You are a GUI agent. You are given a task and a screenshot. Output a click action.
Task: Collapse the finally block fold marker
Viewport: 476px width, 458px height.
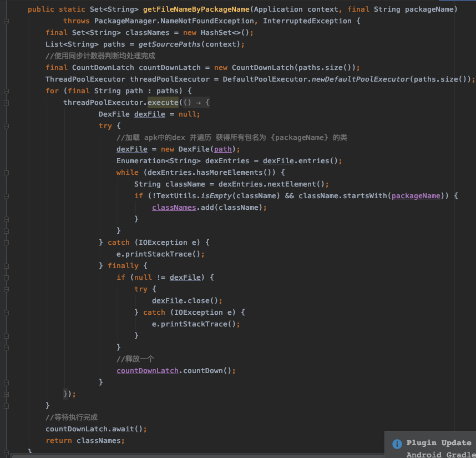6,266
